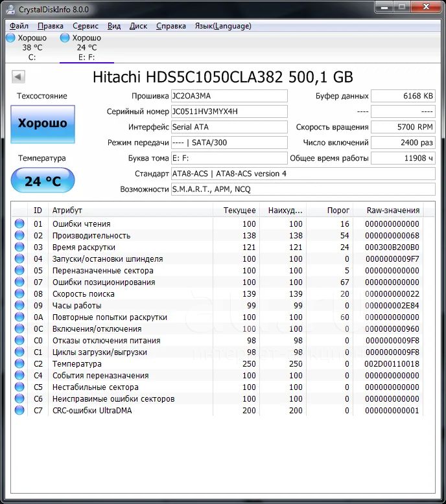Click status orb for C1 Циклы загрузки/выгрузки
This screenshot has height=504, width=446.
19,352
